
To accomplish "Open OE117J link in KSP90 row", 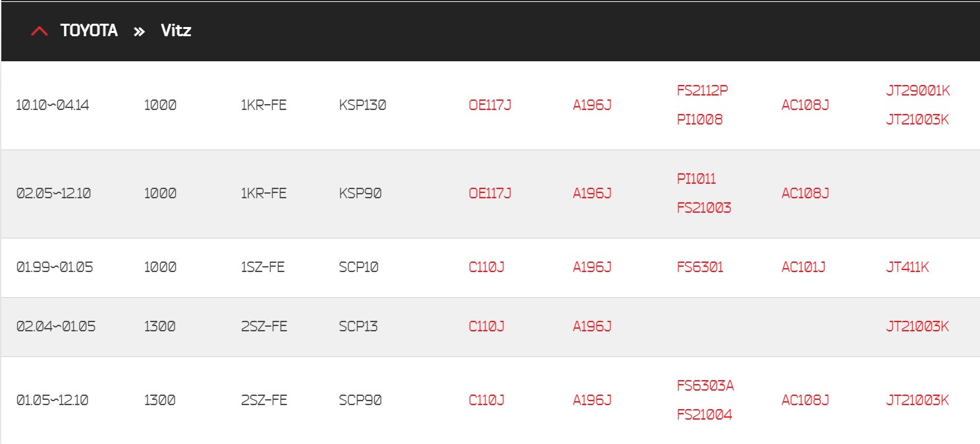I will click(490, 194).
